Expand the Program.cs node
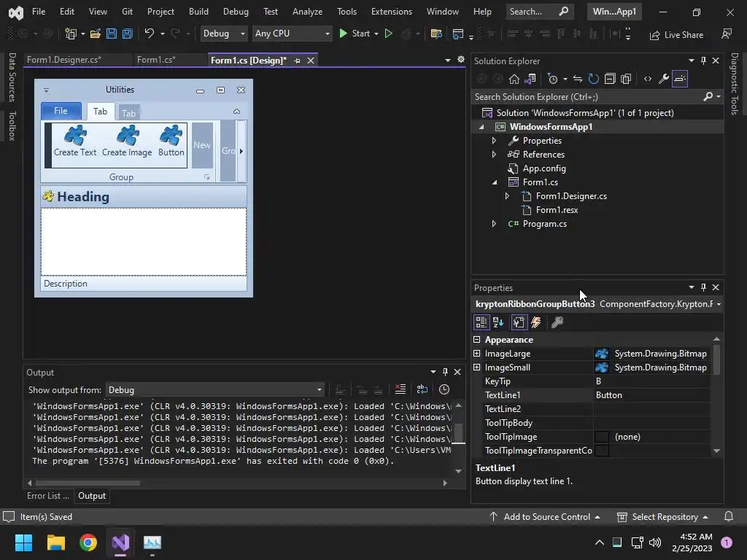Viewport: 747px width, 560px height. click(494, 224)
